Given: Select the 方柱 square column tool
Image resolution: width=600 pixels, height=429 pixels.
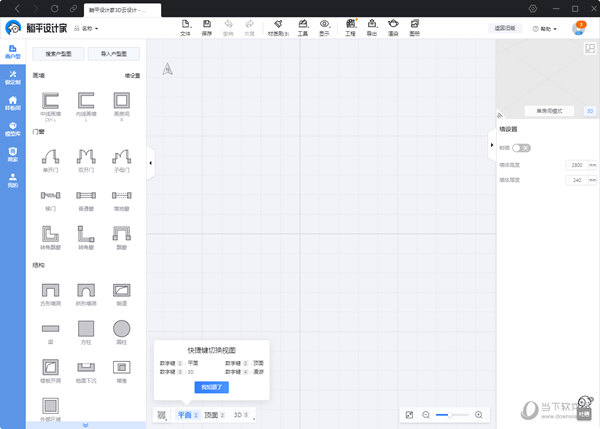Looking at the screenshot, I should (86, 329).
